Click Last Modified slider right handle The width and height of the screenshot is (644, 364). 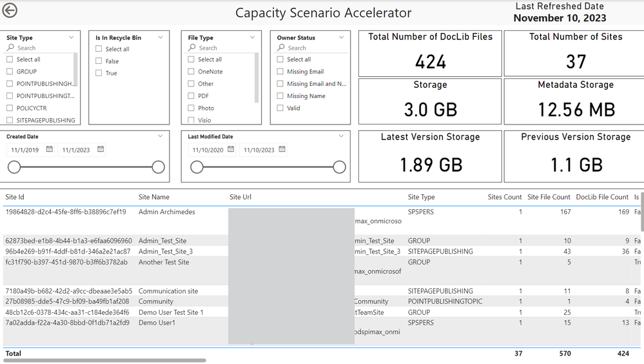[x=339, y=167]
